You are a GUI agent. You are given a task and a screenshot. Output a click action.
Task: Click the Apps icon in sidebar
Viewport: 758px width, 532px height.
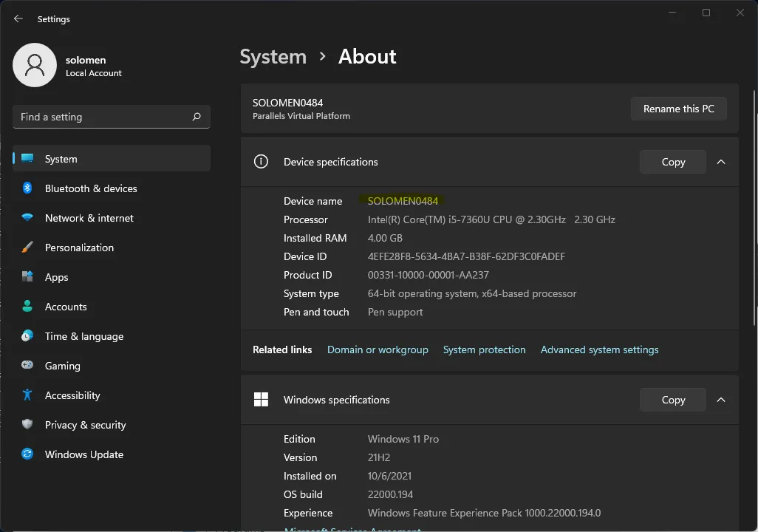tap(27, 276)
